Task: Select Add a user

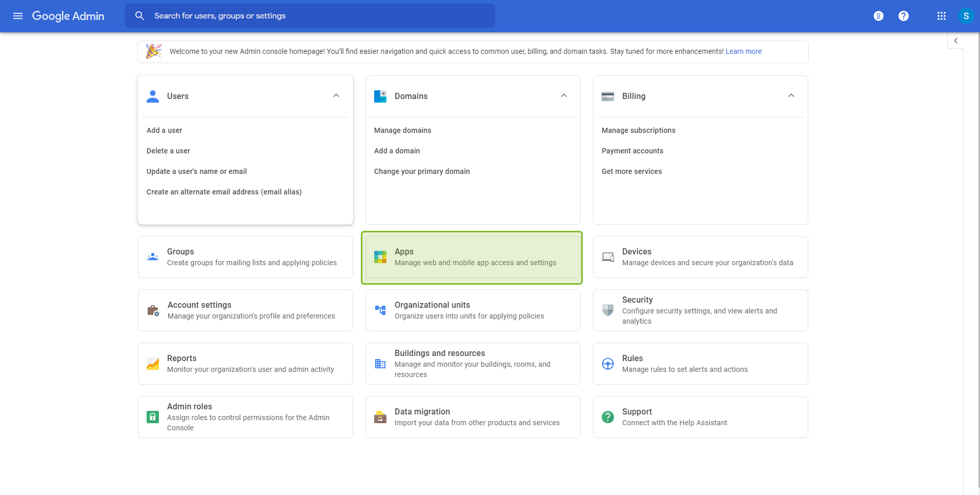Action: coord(165,130)
